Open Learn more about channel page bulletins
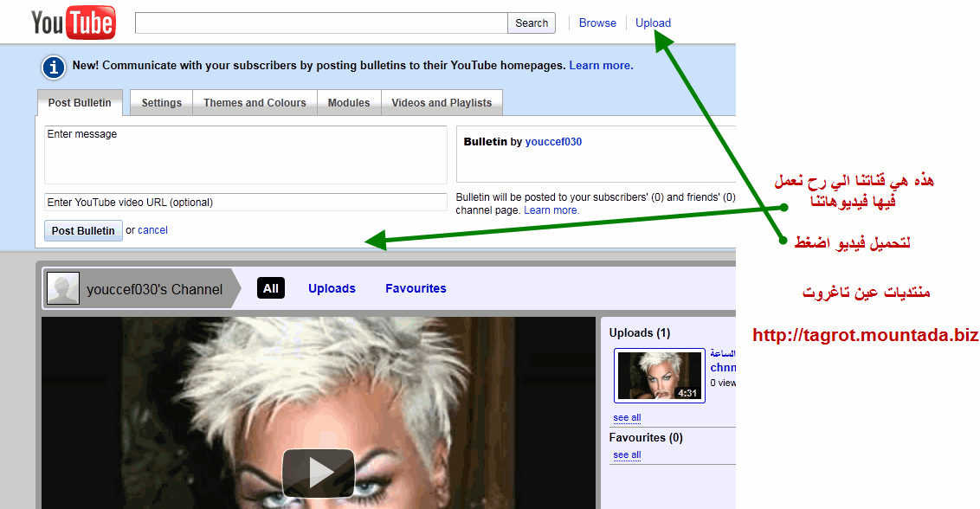 click(x=551, y=210)
